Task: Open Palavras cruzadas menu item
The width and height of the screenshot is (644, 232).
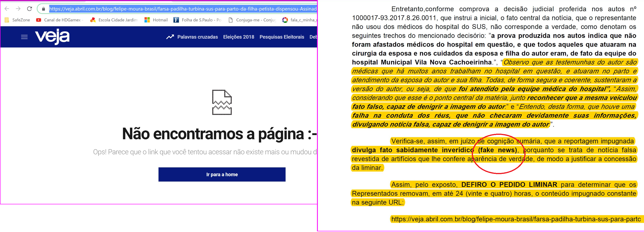Action: pos(198,37)
